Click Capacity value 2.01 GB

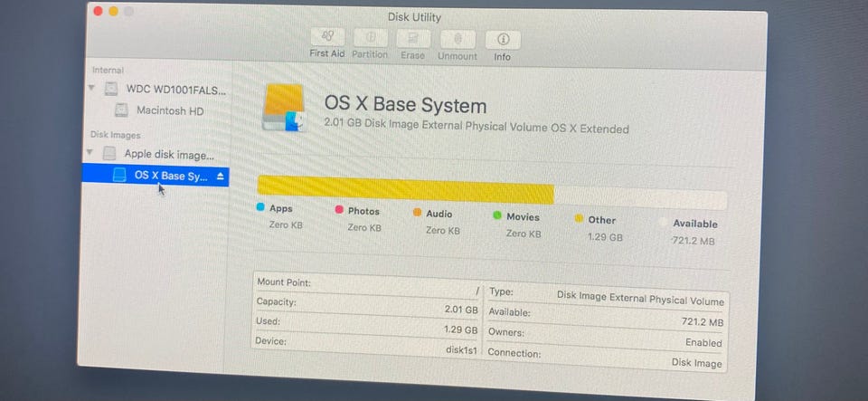[461, 310]
